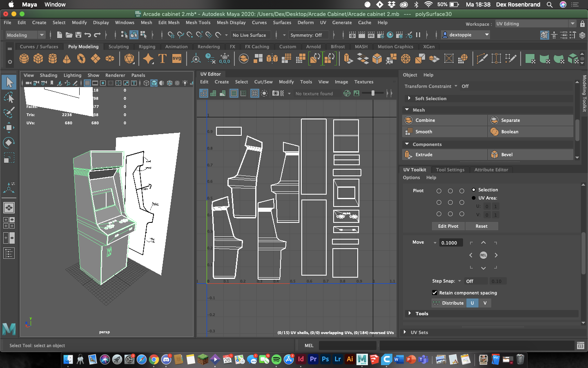Choose the UV Area radio button
Viewport: 588px width, 368px height.
[x=474, y=198]
